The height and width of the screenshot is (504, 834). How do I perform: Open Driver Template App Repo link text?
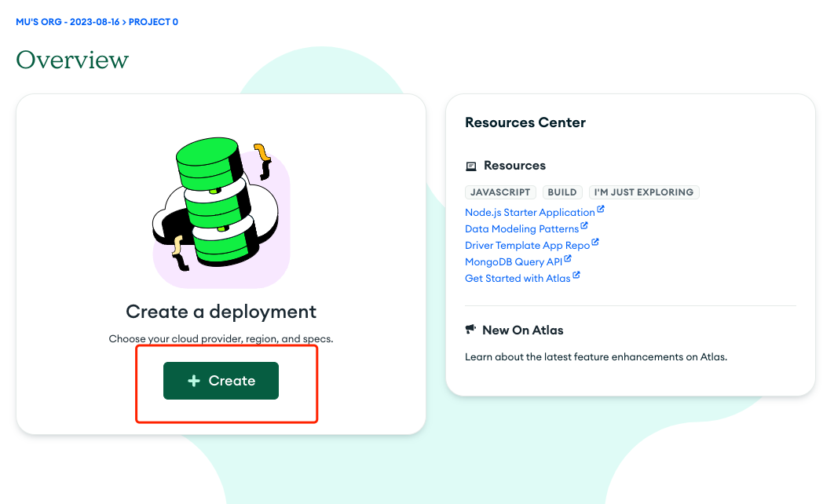click(x=527, y=246)
